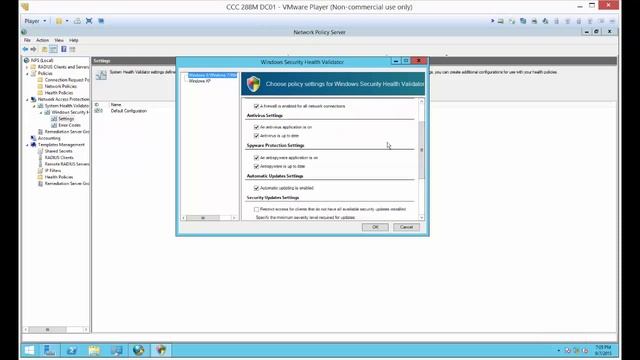Click the Accounting node icon in tree
The height and width of the screenshot is (360, 640).
[x=33, y=138]
